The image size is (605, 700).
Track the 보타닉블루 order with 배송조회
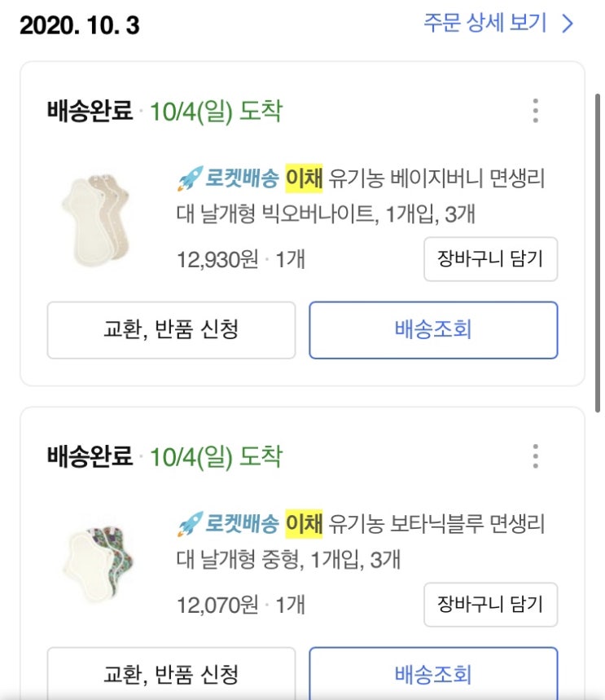click(433, 675)
